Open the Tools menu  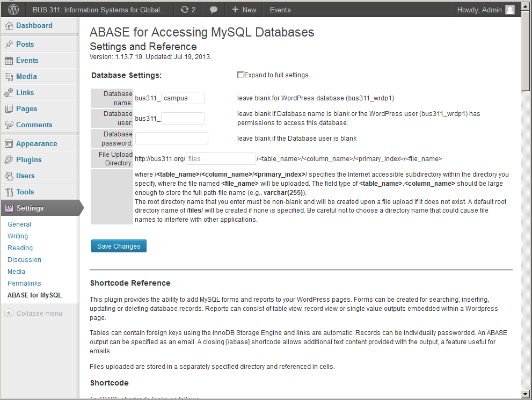(x=25, y=192)
